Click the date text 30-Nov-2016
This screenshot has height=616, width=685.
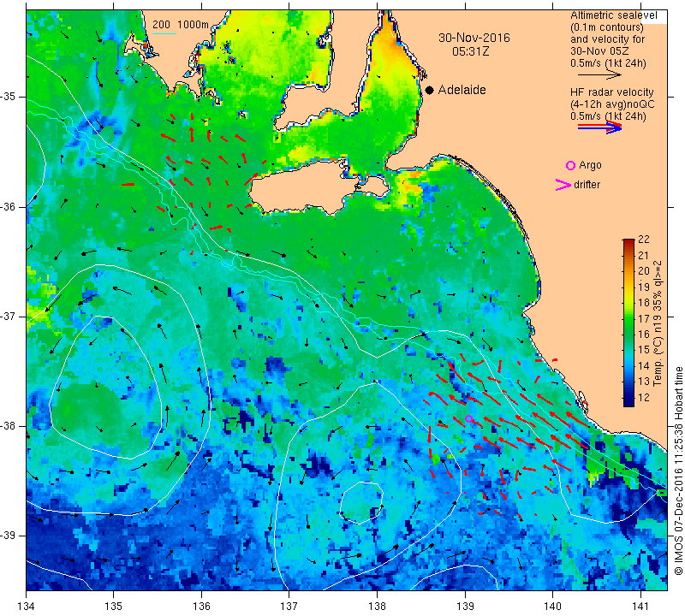pyautogui.click(x=474, y=38)
